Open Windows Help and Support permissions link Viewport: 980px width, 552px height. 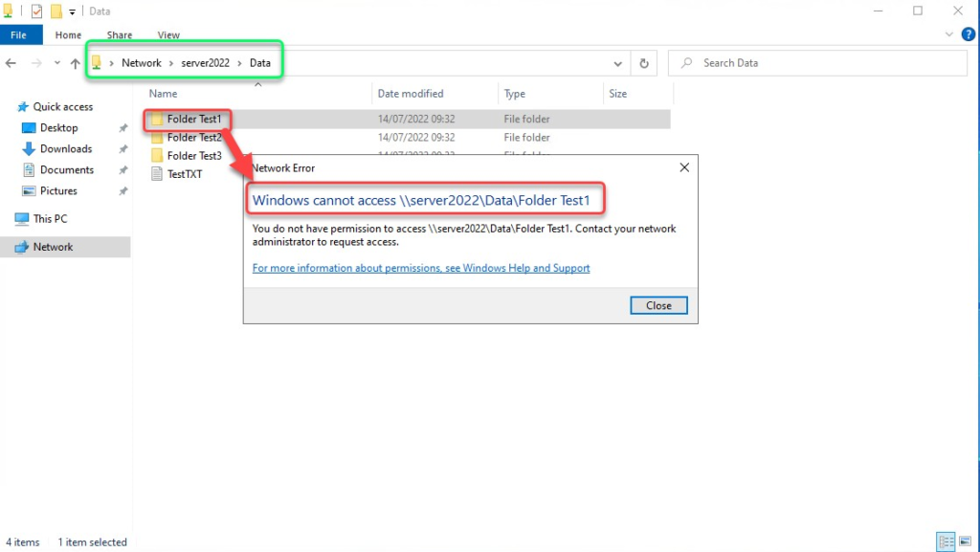421,268
